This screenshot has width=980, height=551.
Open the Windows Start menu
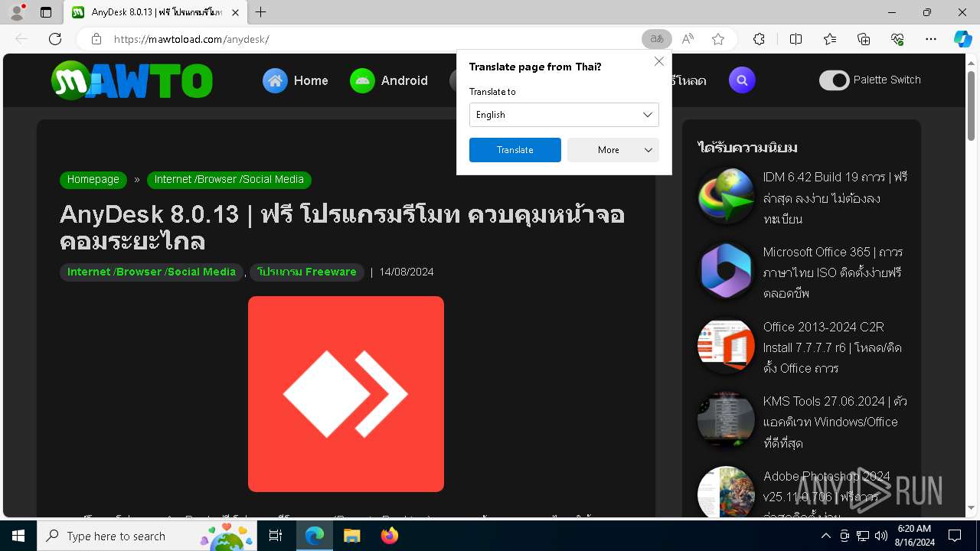(x=18, y=536)
